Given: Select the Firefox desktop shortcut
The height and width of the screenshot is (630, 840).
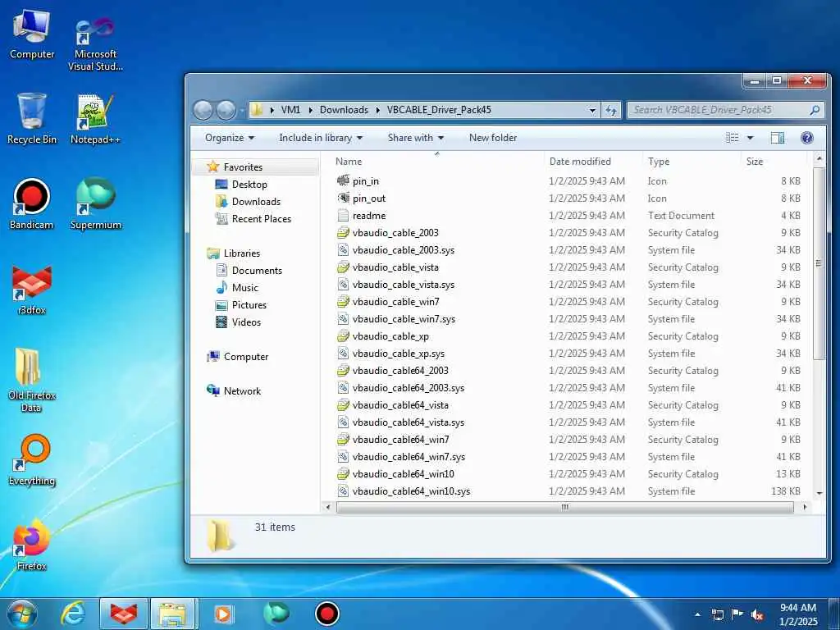Looking at the screenshot, I should [x=32, y=545].
